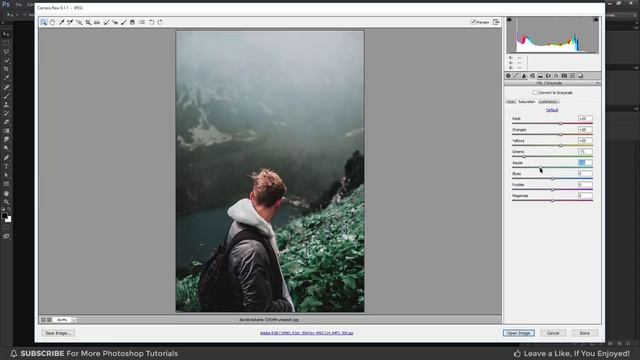Image resolution: width=640 pixels, height=360 pixels.
Task: Click the Greens saturation slider handle
Action: click(524, 156)
